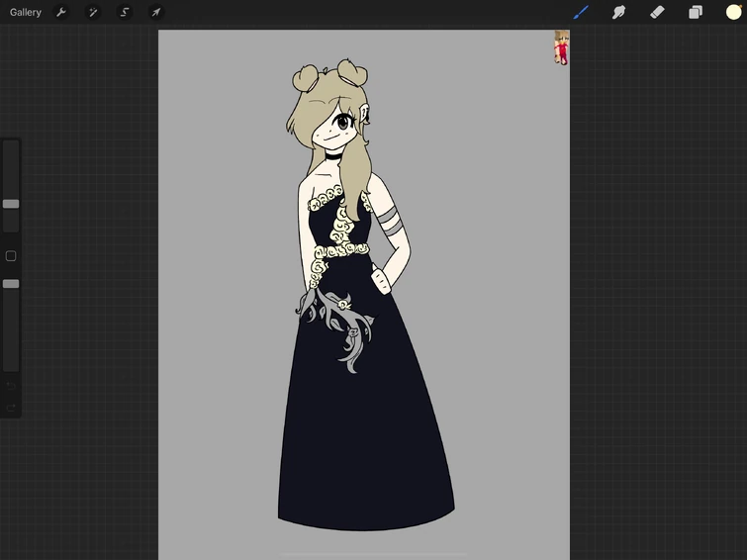Select the Eraser tool

pos(657,13)
